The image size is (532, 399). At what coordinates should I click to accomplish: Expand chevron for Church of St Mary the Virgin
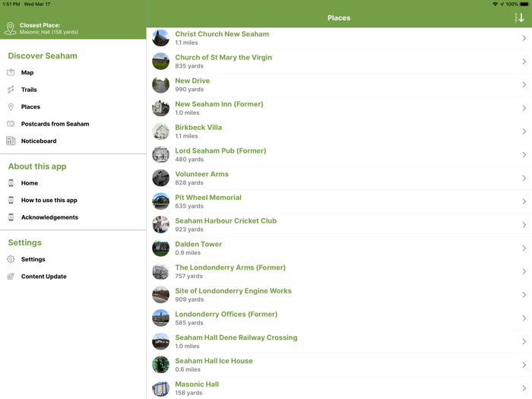pyautogui.click(x=524, y=62)
